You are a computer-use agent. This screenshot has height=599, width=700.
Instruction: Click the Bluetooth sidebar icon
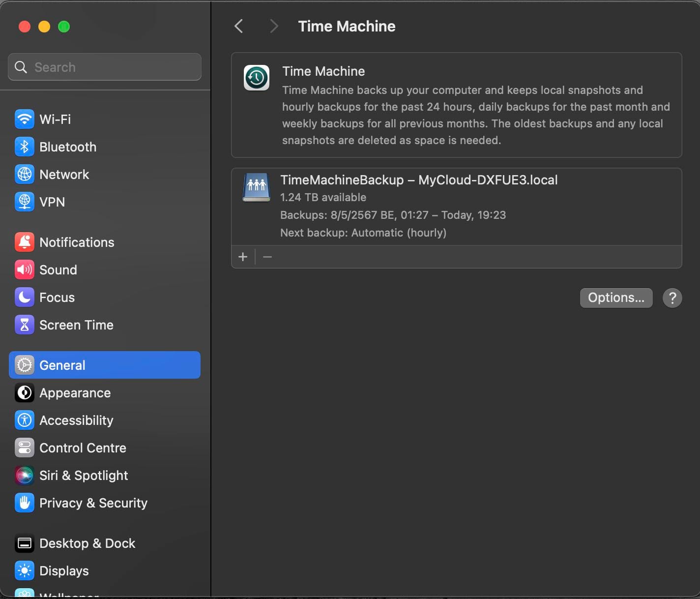tap(25, 147)
